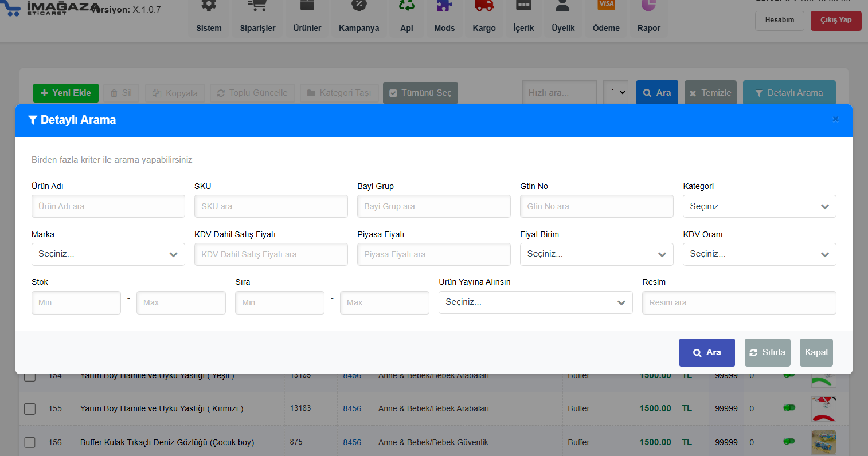Expand the Kategori dropdown
The image size is (868, 456).
[759, 206]
